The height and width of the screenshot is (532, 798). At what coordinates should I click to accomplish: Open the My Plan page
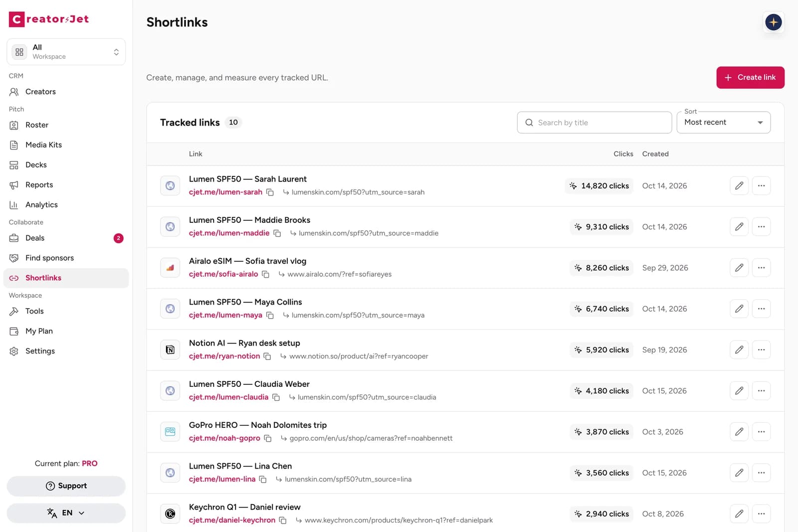pyautogui.click(x=66, y=331)
